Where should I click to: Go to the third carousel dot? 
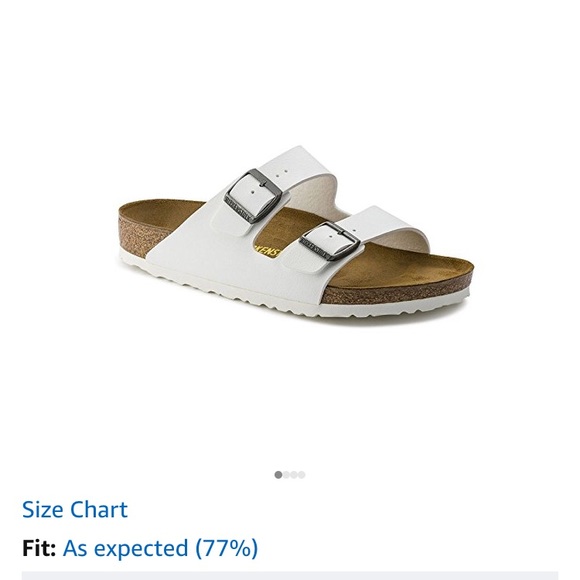294,475
